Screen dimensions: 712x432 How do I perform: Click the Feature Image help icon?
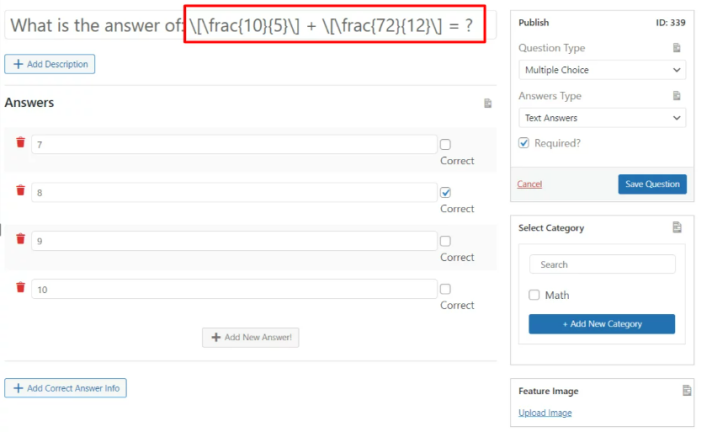[x=686, y=391]
